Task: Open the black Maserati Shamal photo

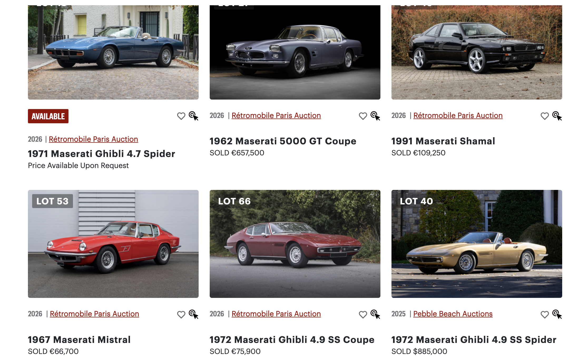Action: click(477, 52)
